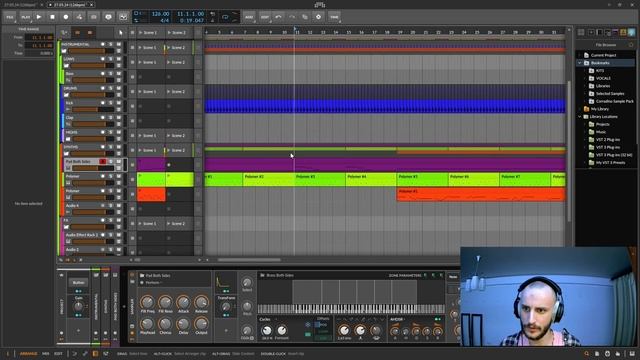Mute the INSTRUMENTAL group track

118,44
